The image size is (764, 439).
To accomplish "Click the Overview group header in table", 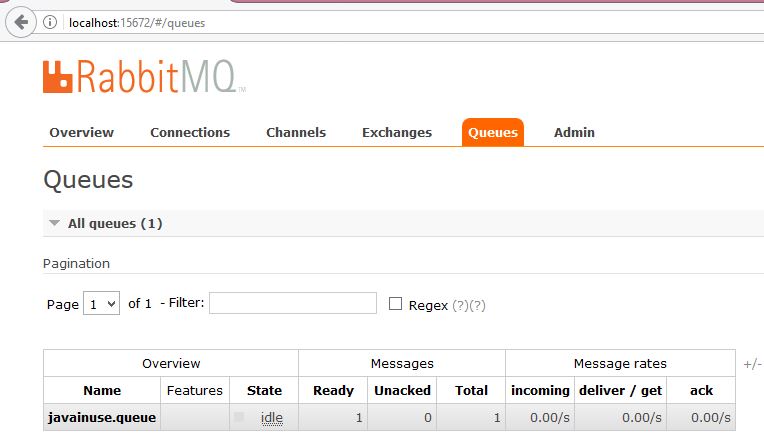I will coord(171,363).
